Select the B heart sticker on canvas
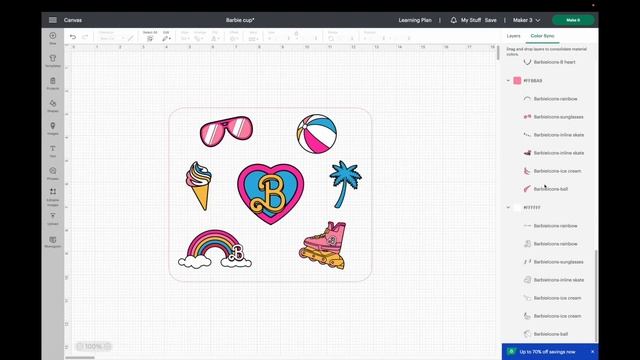 [271, 194]
